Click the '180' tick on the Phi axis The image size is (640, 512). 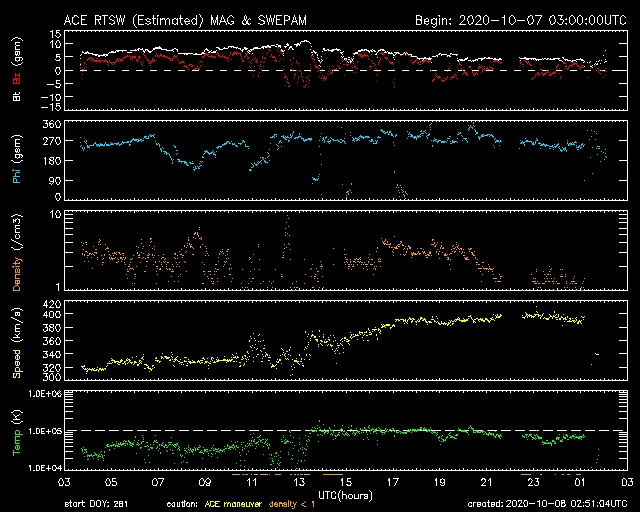pyautogui.click(x=52, y=161)
